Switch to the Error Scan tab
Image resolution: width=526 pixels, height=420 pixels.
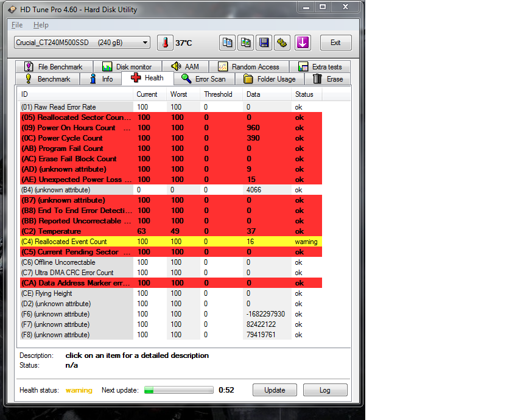204,79
